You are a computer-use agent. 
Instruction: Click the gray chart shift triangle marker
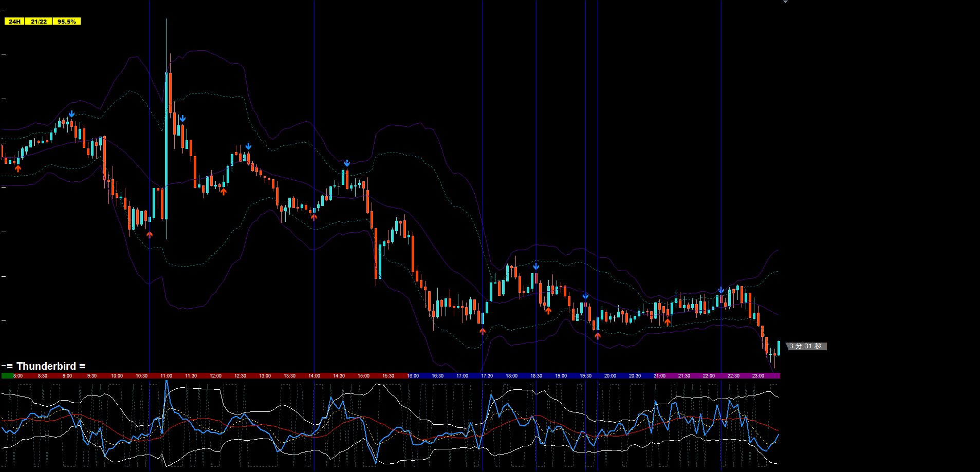point(785,2)
